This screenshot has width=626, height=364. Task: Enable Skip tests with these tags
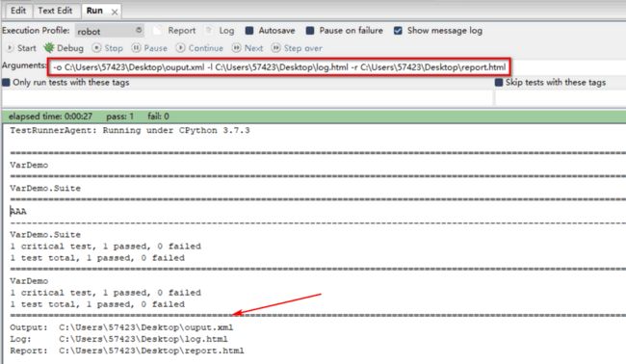point(499,83)
